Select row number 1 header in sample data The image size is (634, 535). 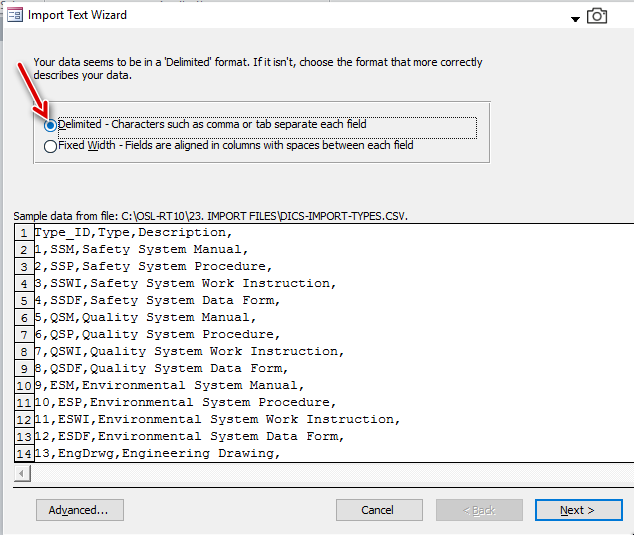click(24, 233)
